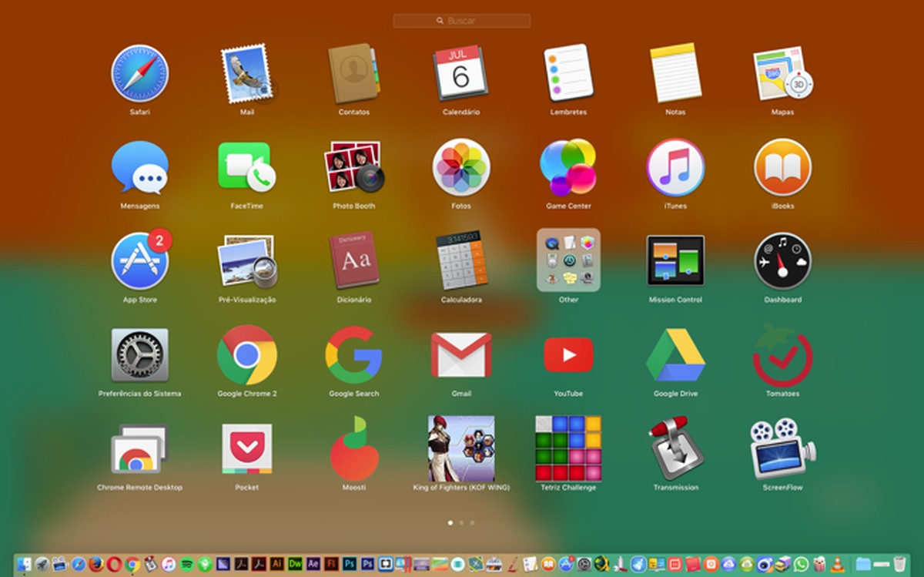The width and height of the screenshot is (924, 577).
Task: Click the Buscar search field
Action: point(461,21)
